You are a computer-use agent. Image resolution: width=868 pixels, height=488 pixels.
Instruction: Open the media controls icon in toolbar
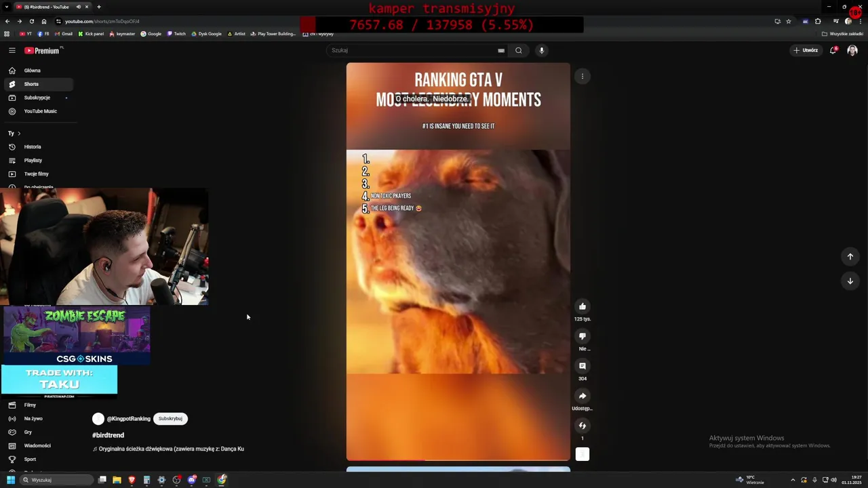coord(835,21)
